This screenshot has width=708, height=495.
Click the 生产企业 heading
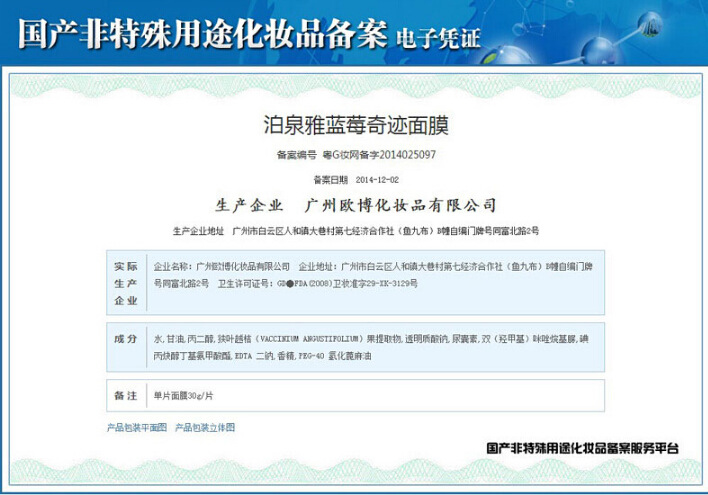249,205
